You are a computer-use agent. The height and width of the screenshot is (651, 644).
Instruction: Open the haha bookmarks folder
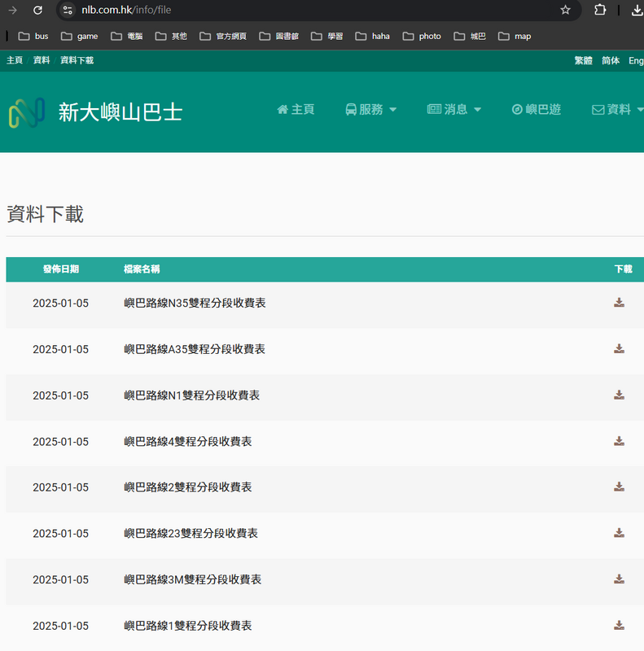[373, 36]
